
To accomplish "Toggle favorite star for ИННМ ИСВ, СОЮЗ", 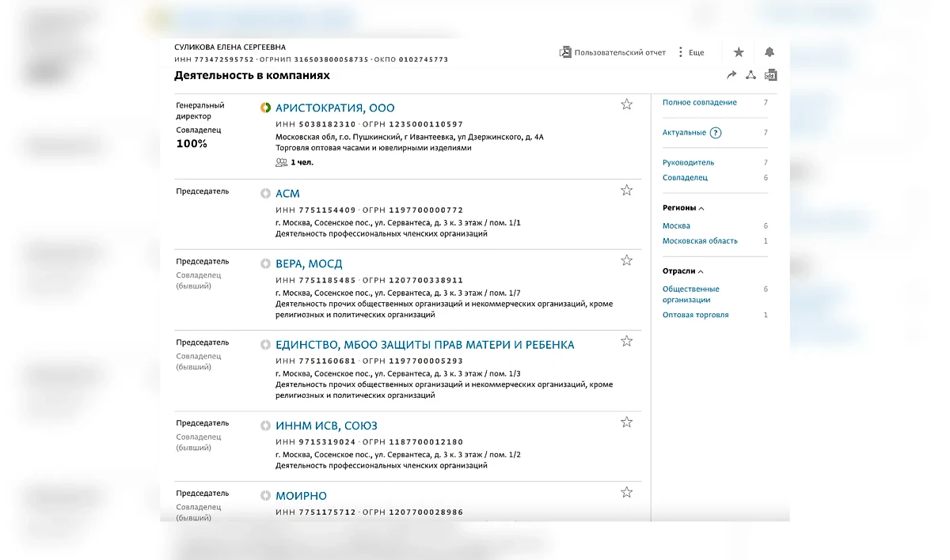I will (626, 422).
